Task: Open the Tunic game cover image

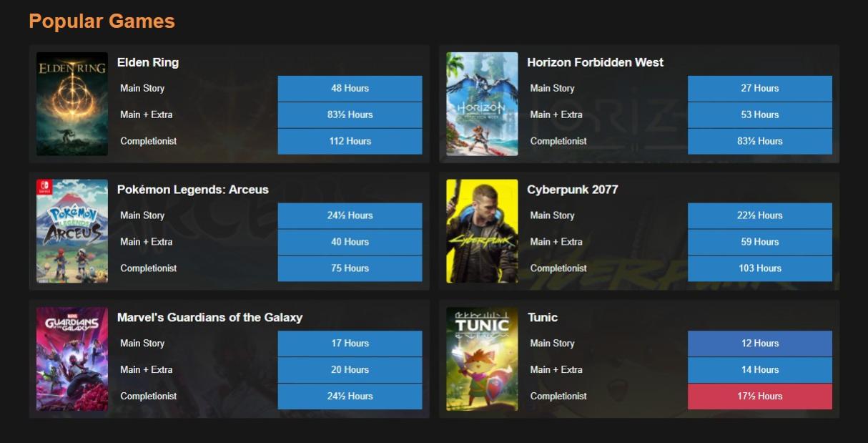Action: coord(482,359)
